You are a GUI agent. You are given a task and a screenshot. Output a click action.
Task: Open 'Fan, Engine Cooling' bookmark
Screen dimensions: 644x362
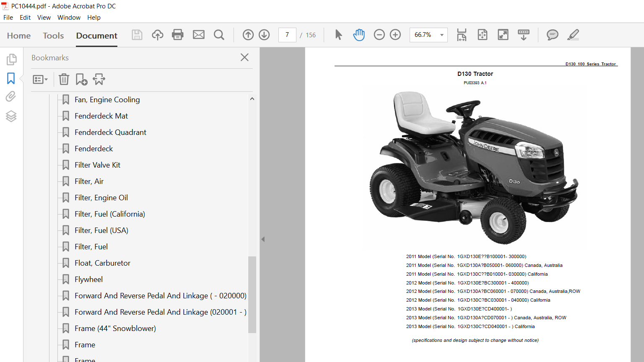click(107, 100)
